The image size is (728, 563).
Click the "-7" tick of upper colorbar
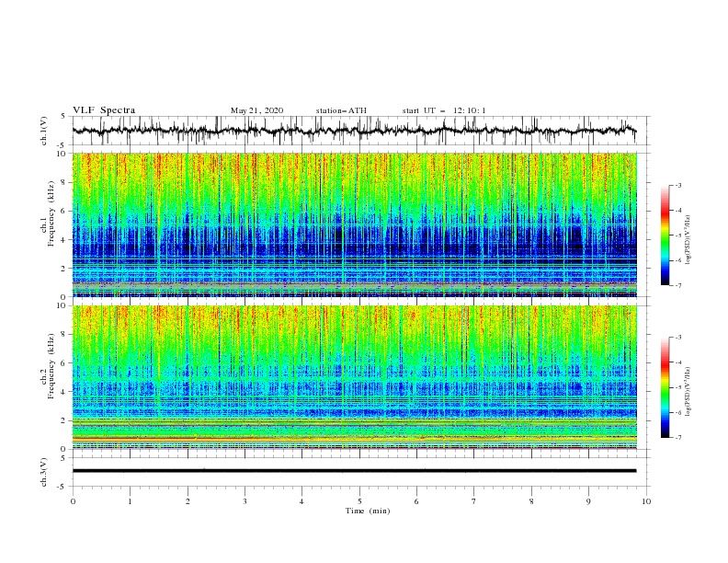coord(678,285)
